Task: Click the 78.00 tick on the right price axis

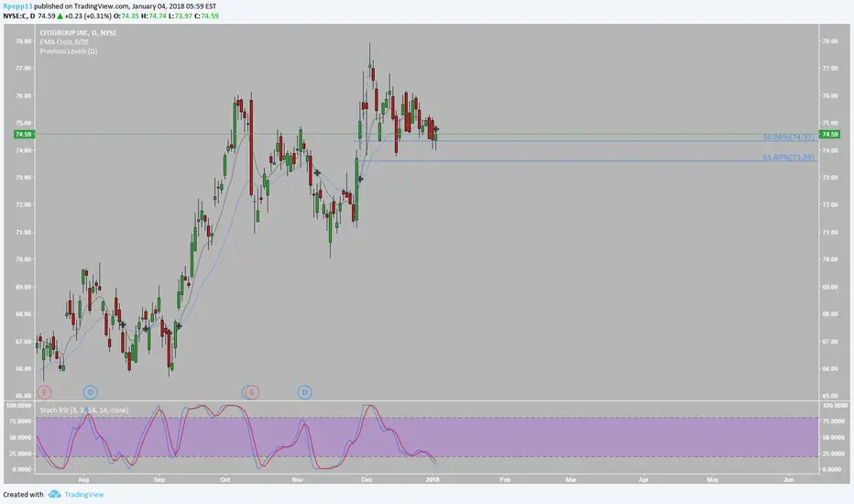Action: tap(830, 41)
